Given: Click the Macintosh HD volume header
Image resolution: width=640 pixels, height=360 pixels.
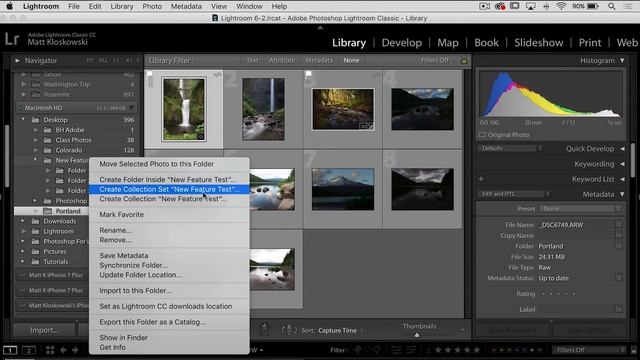Looking at the screenshot, I should (x=76, y=108).
